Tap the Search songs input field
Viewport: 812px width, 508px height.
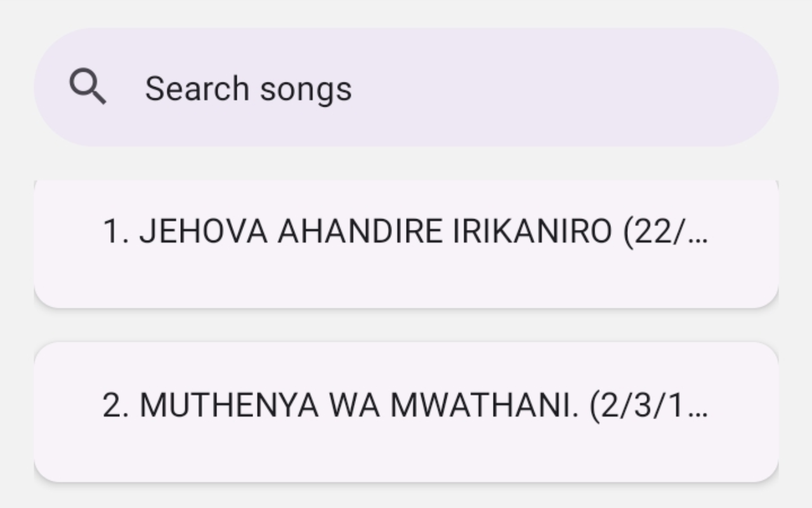pyautogui.click(x=406, y=88)
